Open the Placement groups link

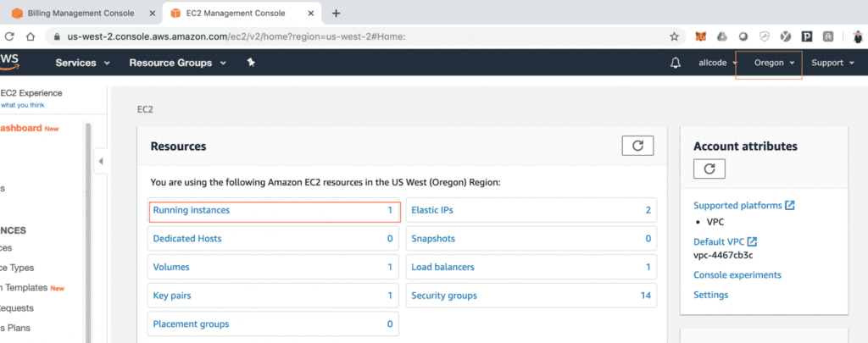tap(191, 324)
